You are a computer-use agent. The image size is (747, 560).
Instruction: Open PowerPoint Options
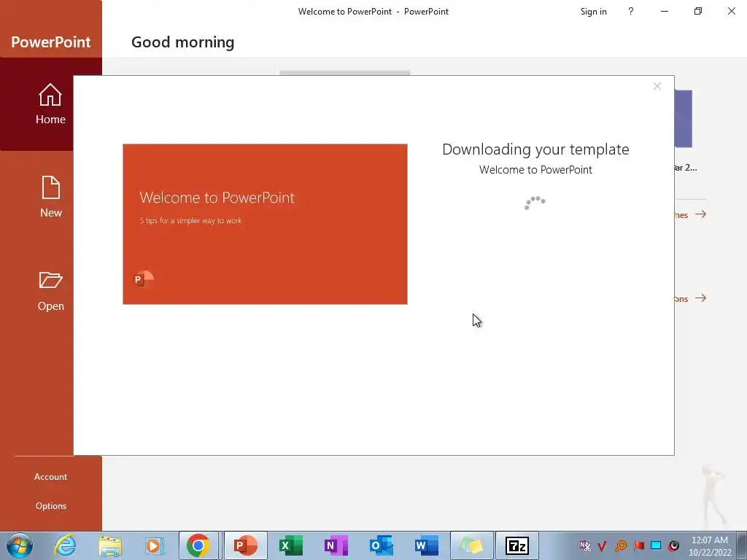[50, 506]
